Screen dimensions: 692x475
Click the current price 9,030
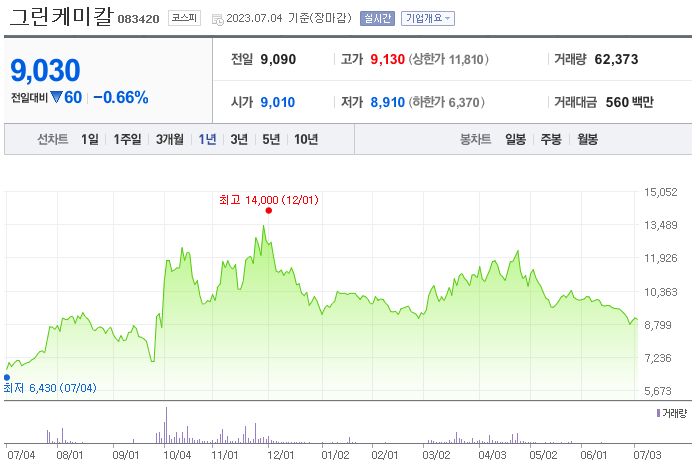[x=45, y=70]
